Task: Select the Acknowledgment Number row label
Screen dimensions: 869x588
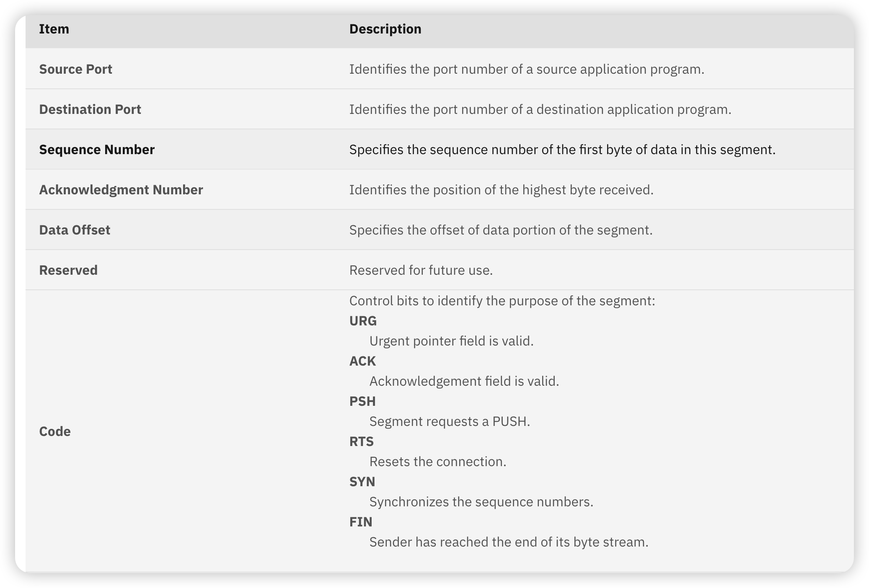Action: pyautogui.click(x=121, y=190)
